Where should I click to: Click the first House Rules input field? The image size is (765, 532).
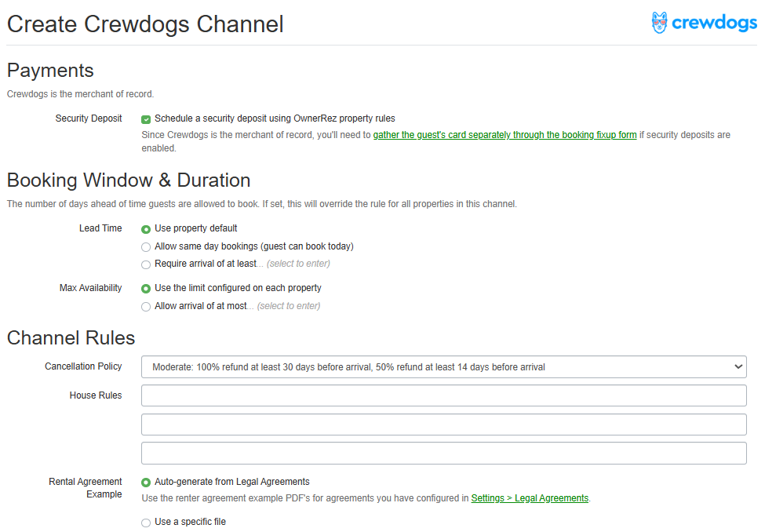(x=444, y=395)
